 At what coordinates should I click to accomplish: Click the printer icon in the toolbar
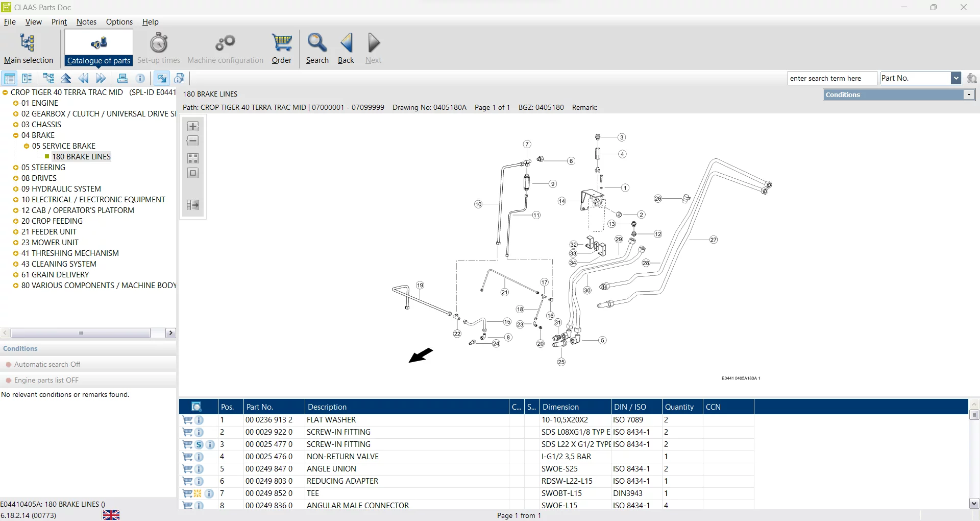pyautogui.click(x=122, y=78)
